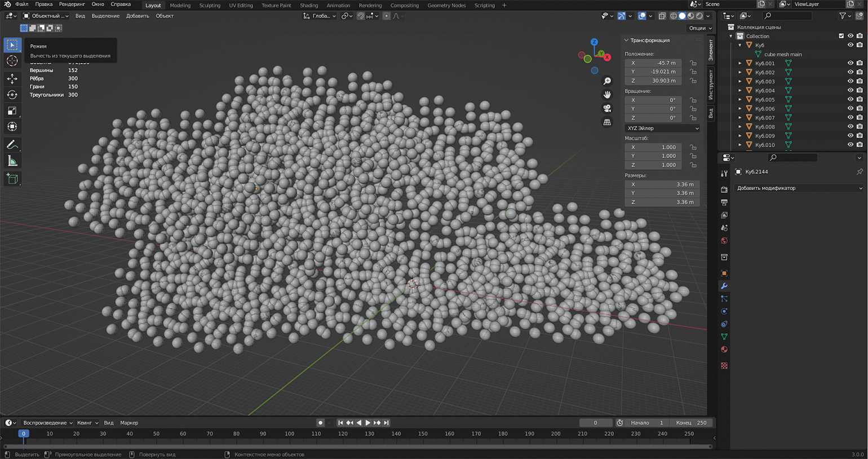Activate the Add Cube tool
Screen dimensions: 868x459
coord(12,179)
